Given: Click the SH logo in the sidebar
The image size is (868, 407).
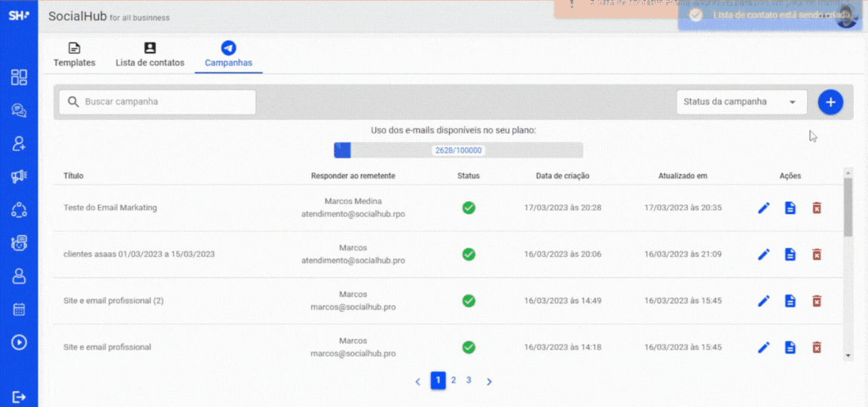Looking at the screenshot, I should (x=19, y=16).
